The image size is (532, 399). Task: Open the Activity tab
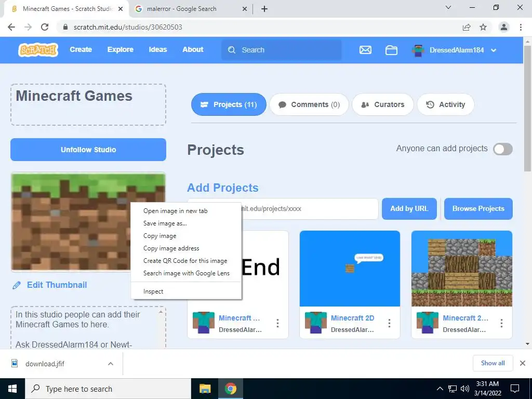pos(445,104)
